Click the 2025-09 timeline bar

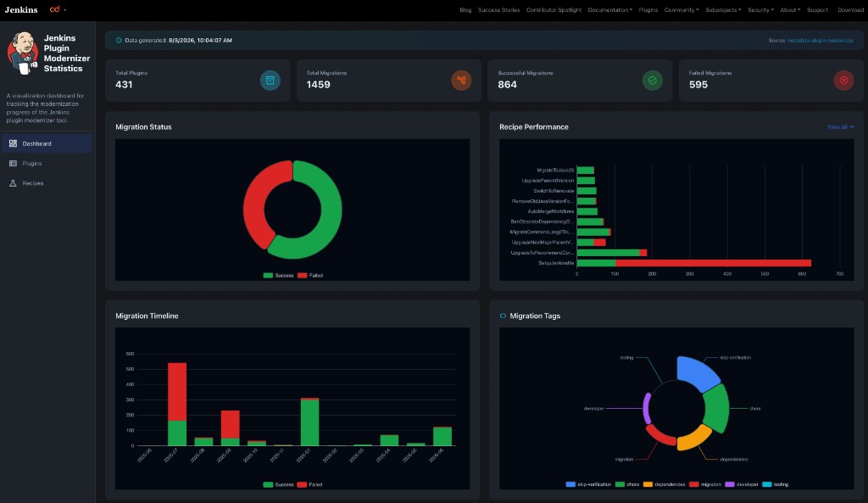pyautogui.click(x=231, y=428)
